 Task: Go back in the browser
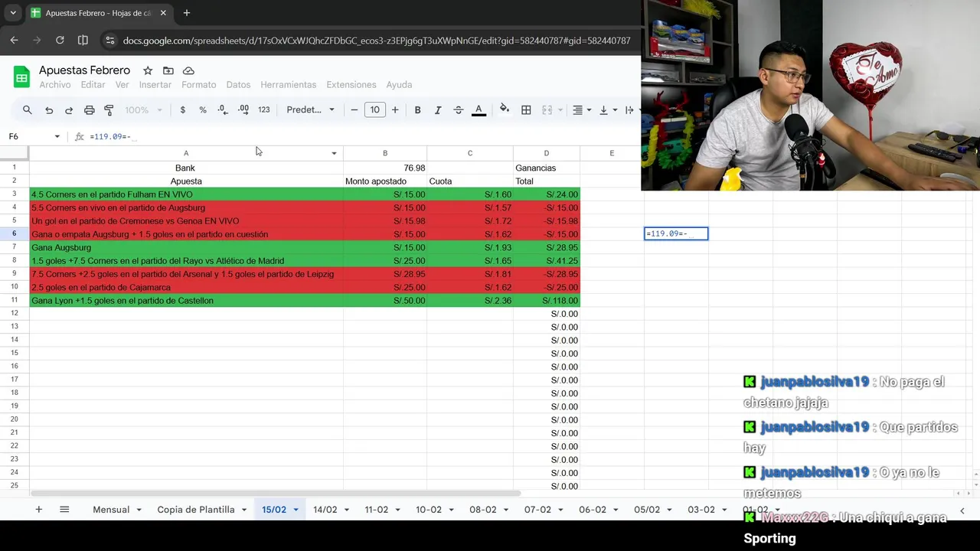[14, 40]
